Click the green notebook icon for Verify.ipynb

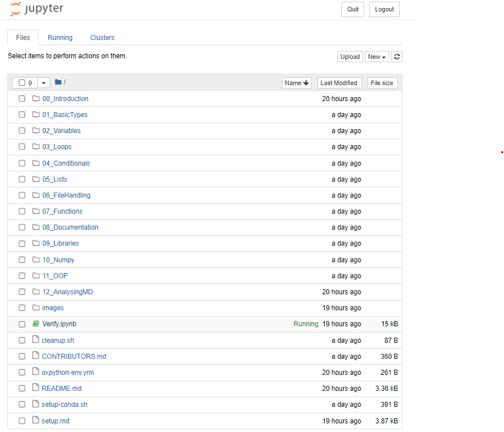[36, 323]
